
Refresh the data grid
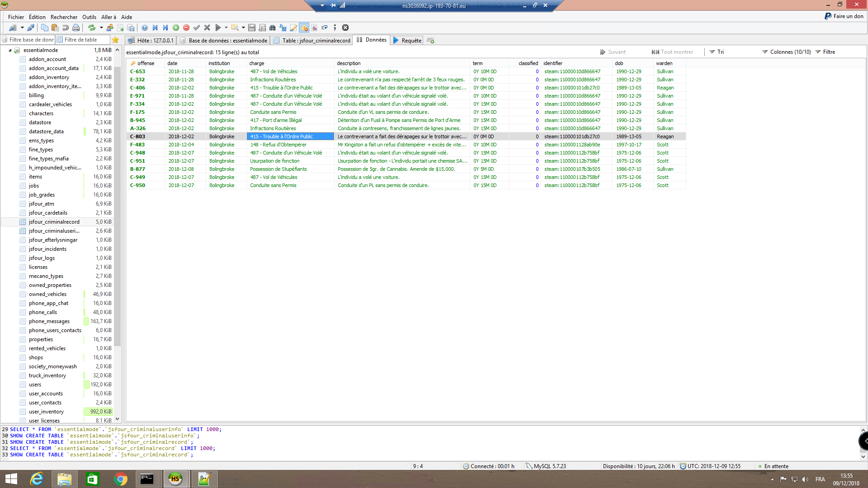92,28
